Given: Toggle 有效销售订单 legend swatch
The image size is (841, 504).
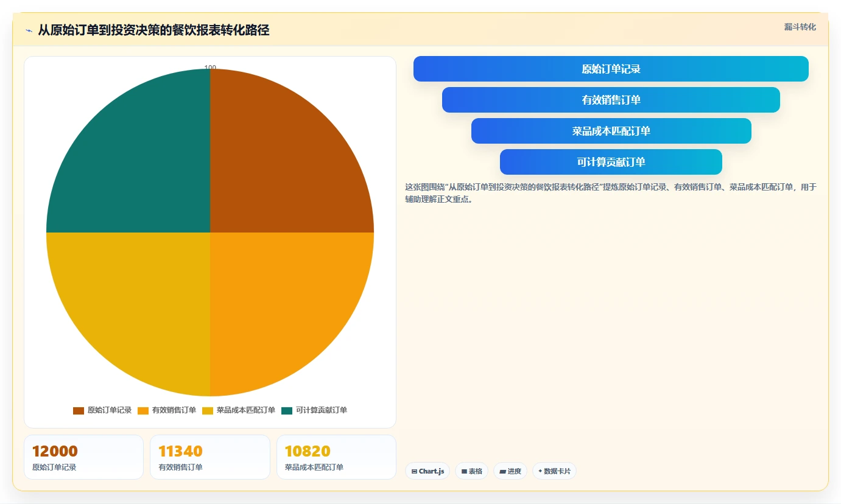Looking at the screenshot, I should tap(143, 411).
